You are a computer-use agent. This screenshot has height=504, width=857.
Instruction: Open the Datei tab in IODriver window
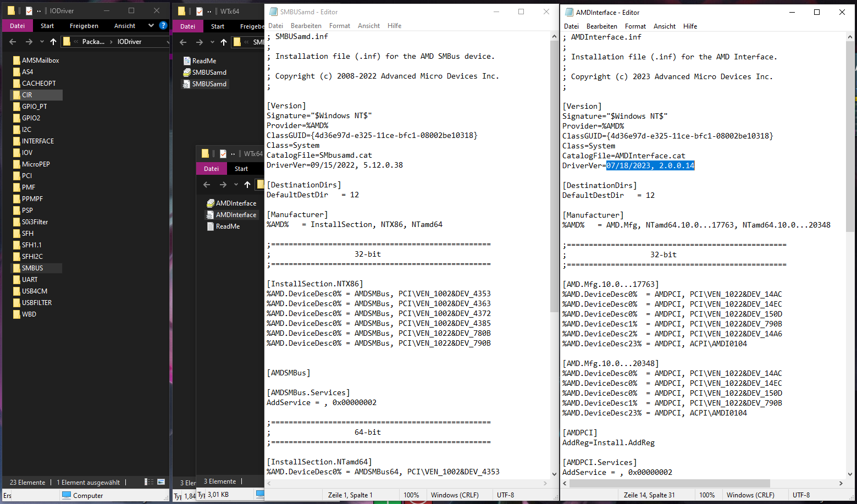[x=18, y=26]
